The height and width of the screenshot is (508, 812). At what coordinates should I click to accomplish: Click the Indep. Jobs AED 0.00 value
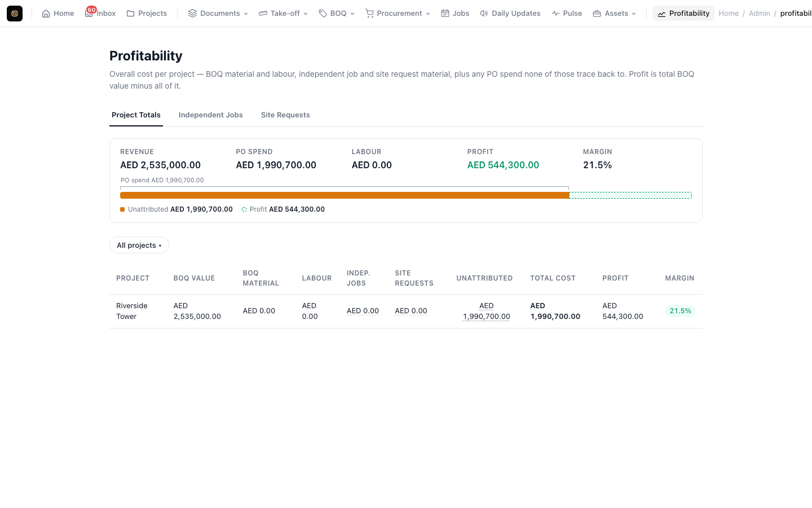(363, 311)
